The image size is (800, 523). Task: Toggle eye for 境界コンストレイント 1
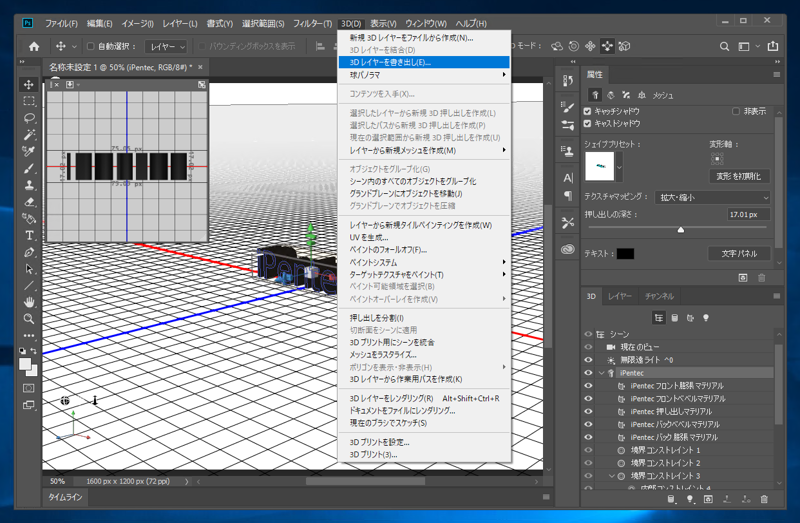point(588,450)
